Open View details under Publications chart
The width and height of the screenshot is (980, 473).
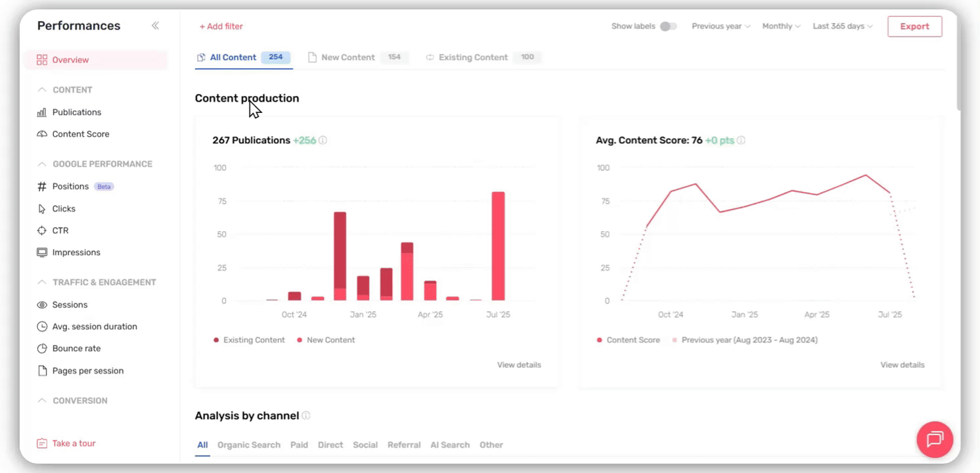point(518,365)
